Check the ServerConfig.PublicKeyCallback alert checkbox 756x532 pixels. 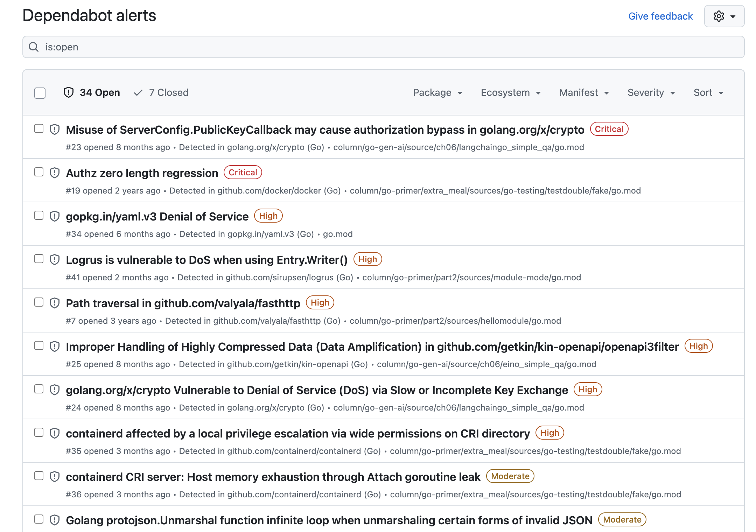click(39, 128)
